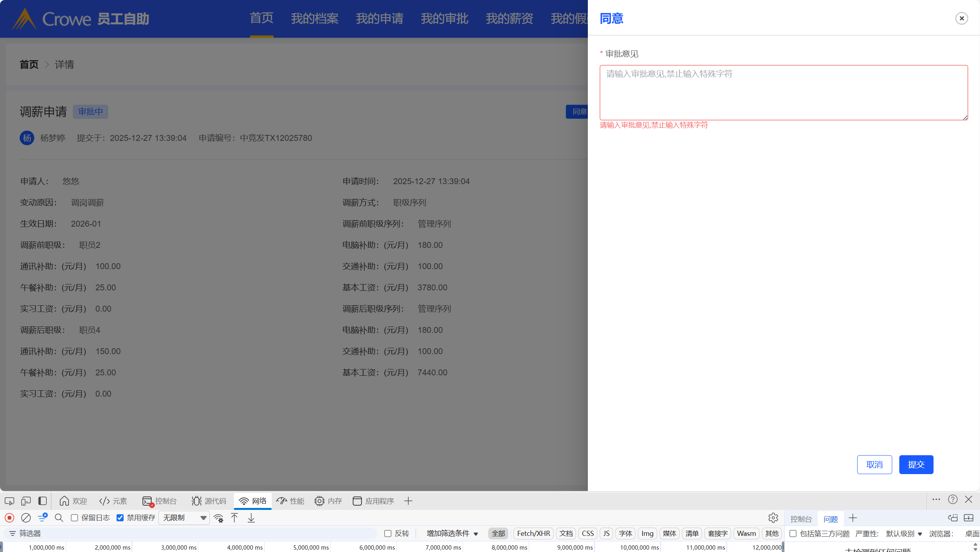Click the stop recording network log icon
The image size is (980, 552).
(x=9, y=518)
